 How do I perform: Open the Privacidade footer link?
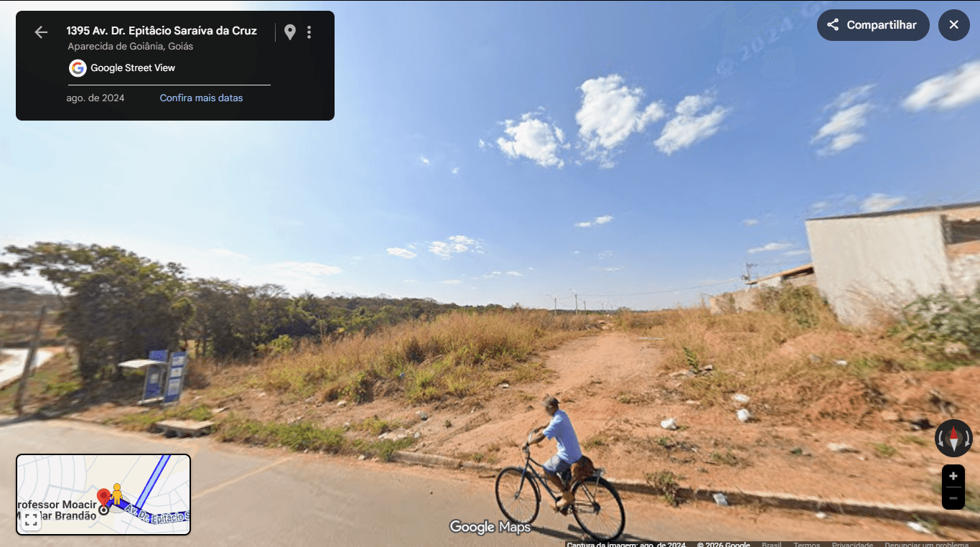coord(852,545)
